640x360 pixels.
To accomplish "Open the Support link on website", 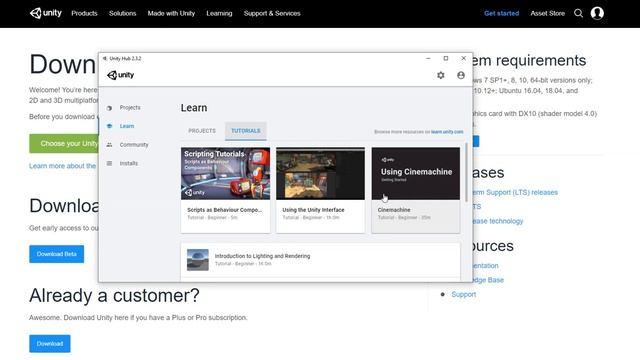I will pyautogui.click(x=464, y=294).
